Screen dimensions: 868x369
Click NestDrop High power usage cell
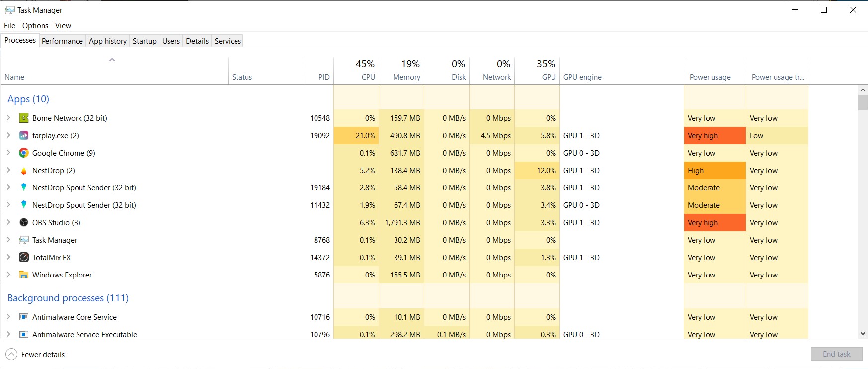715,170
